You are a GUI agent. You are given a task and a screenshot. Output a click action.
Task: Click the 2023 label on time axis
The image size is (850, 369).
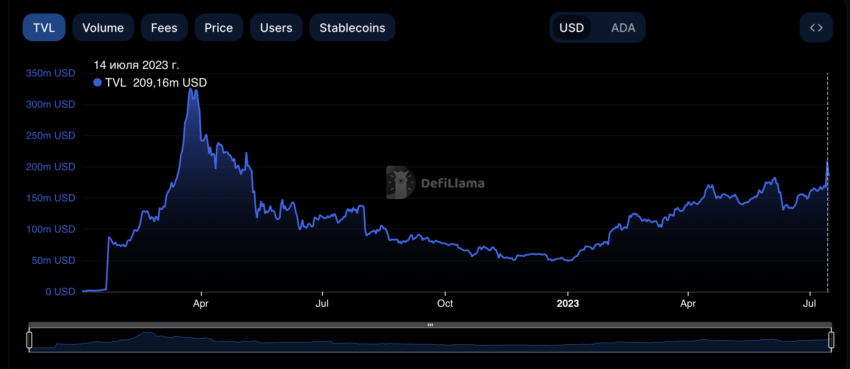tap(567, 303)
